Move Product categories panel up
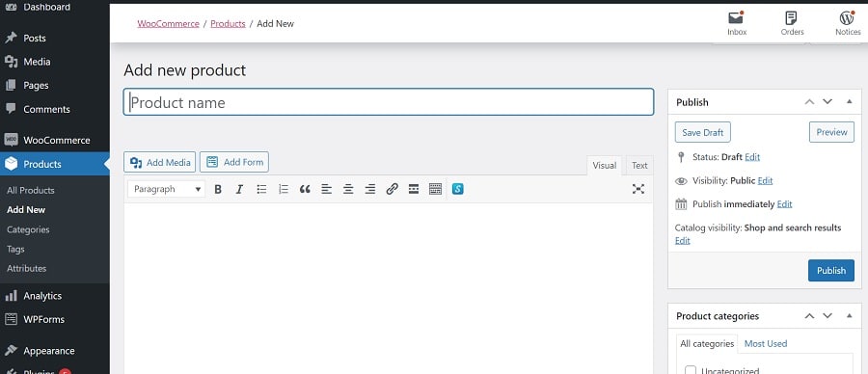The image size is (868, 374). coord(809,316)
